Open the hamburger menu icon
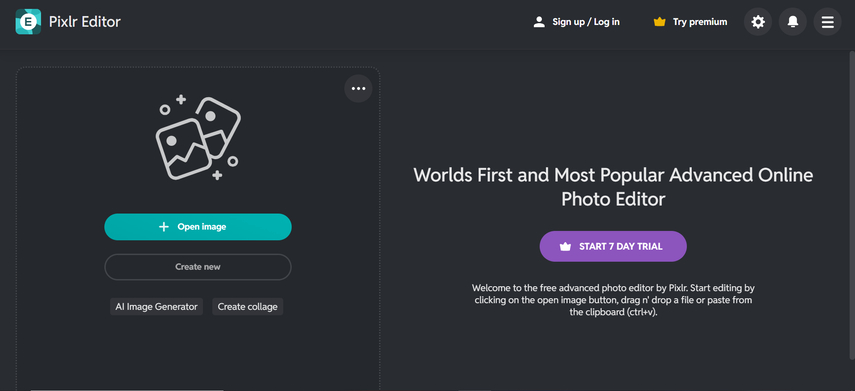 (x=828, y=22)
